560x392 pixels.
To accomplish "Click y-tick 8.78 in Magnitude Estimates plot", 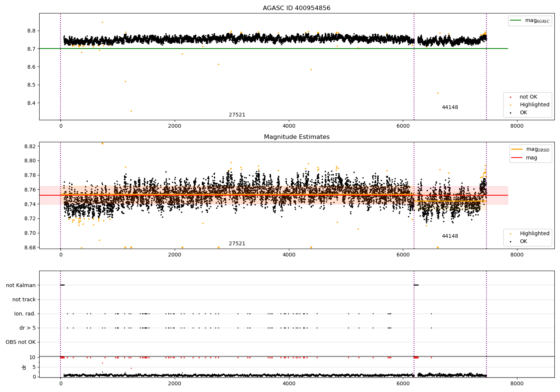I will tap(30, 175).
